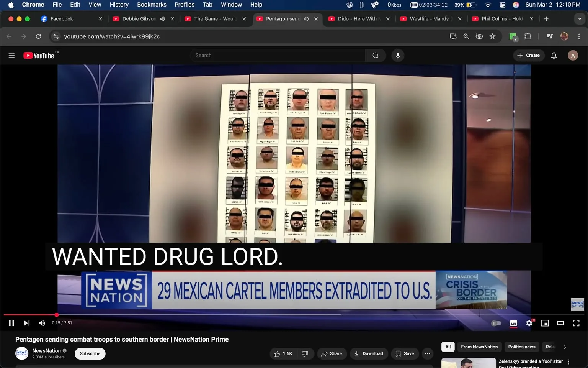Open the NewsNation channel page
Viewport: 588px width, 368px height.
46,350
